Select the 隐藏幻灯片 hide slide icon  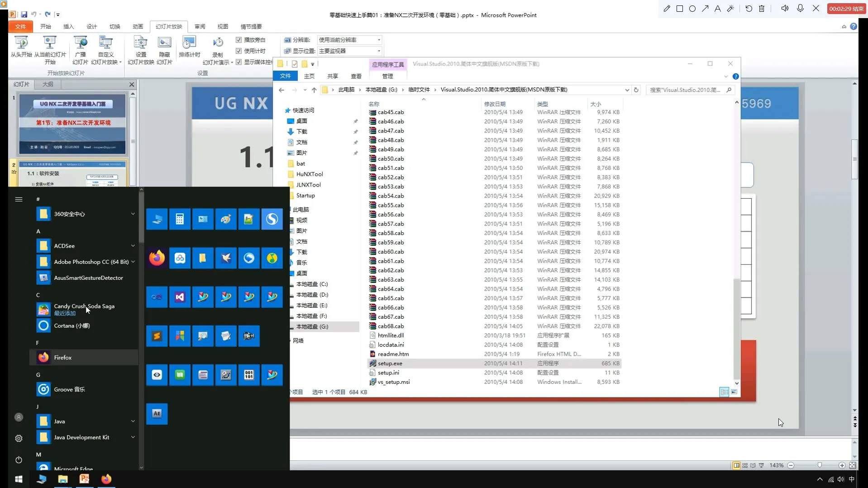click(164, 47)
